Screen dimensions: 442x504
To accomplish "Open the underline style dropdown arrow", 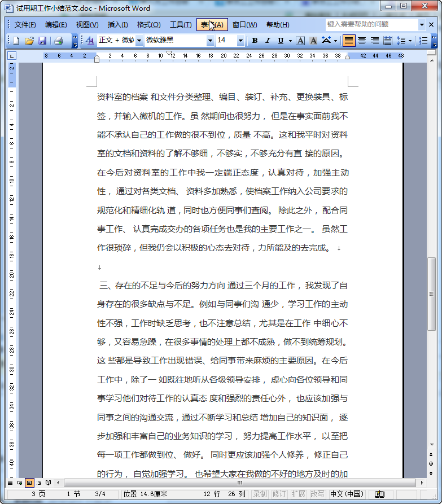I will tap(290, 41).
